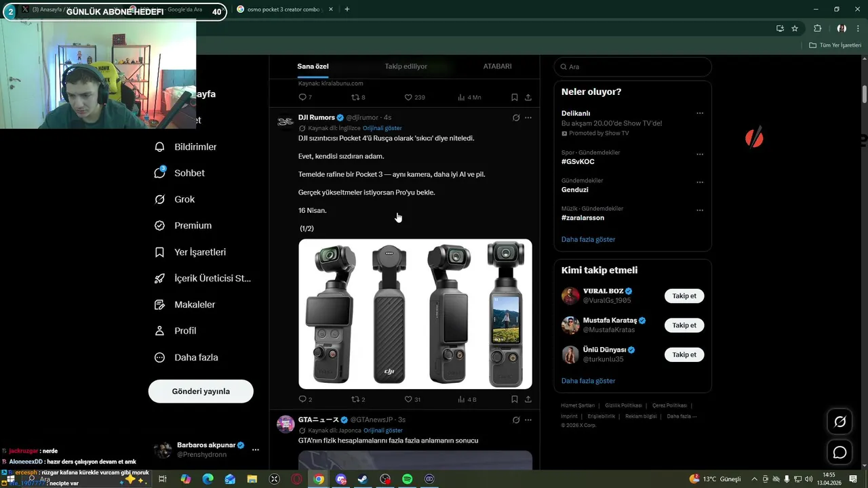This screenshot has width=868, height=488.
Task: Open the #GSvKOC trending topic
Action: (578, 162)
